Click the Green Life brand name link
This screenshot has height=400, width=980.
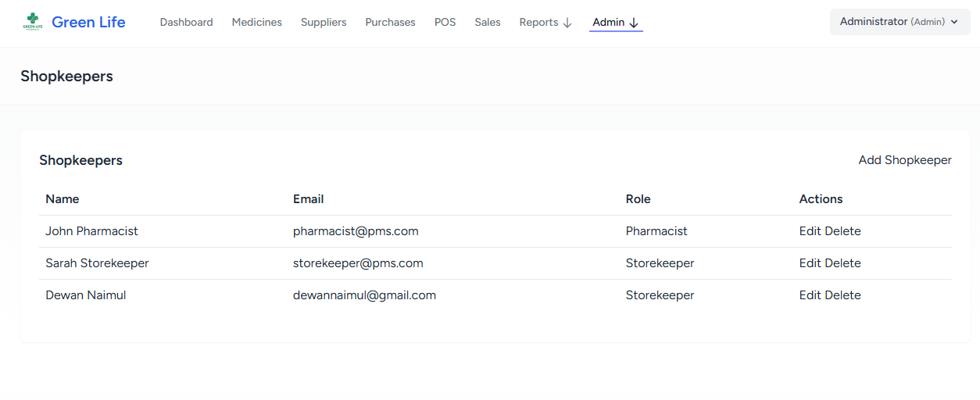88,22
